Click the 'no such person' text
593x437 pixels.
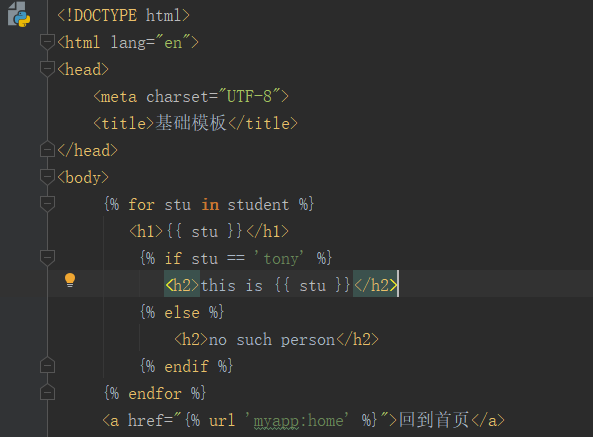click(x=272, y=339)
